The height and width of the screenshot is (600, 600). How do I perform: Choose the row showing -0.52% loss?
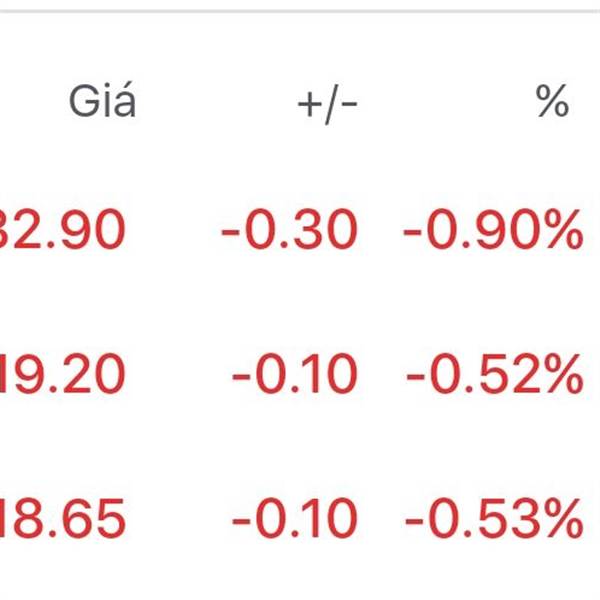point(300,374)
